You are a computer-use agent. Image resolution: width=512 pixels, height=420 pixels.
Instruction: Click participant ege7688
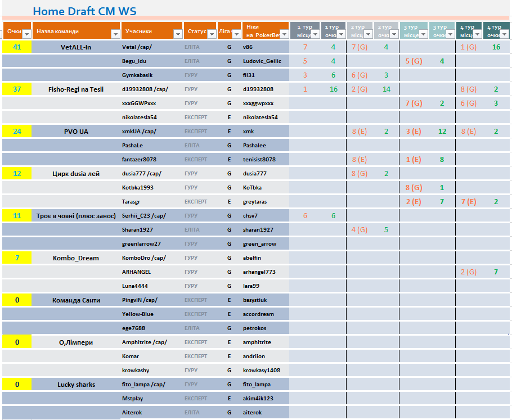[133, 328]
